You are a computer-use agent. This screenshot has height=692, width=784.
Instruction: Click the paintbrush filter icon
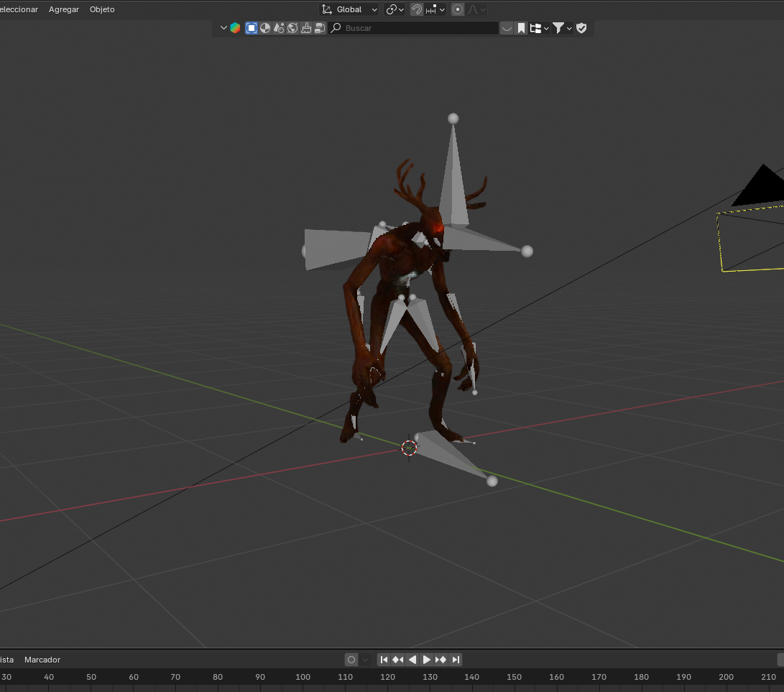[x=306, y=28]
